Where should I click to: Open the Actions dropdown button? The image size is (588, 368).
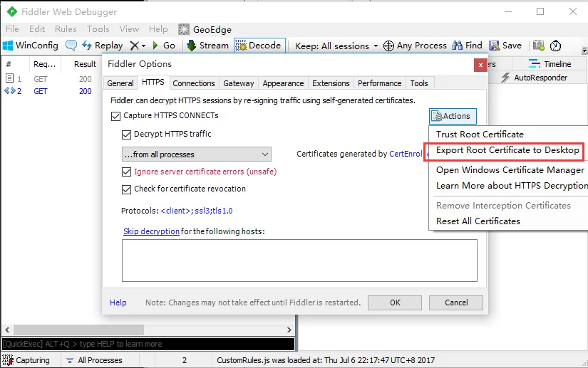453,116
